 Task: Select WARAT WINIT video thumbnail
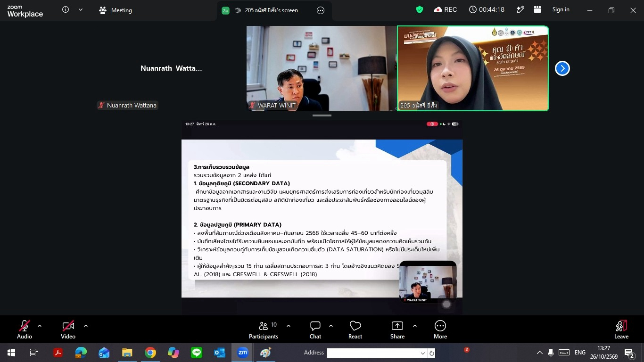click(x=322, y=68)
